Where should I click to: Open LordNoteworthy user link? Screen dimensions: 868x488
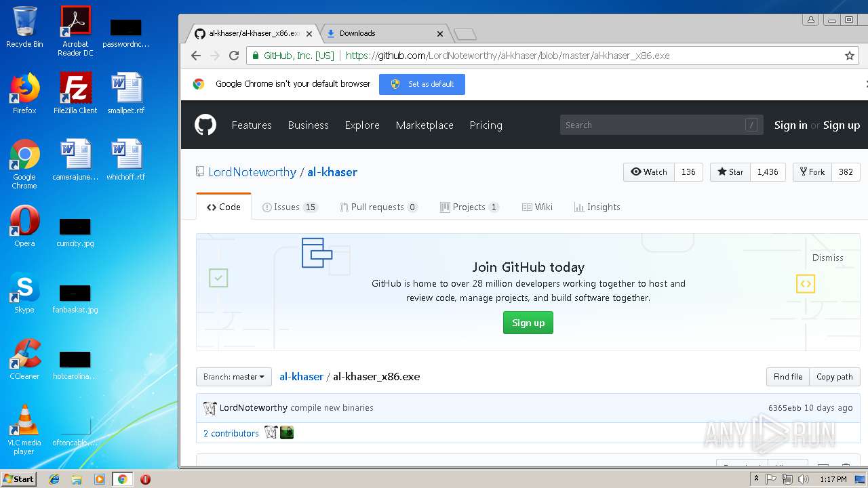[252, 172]
